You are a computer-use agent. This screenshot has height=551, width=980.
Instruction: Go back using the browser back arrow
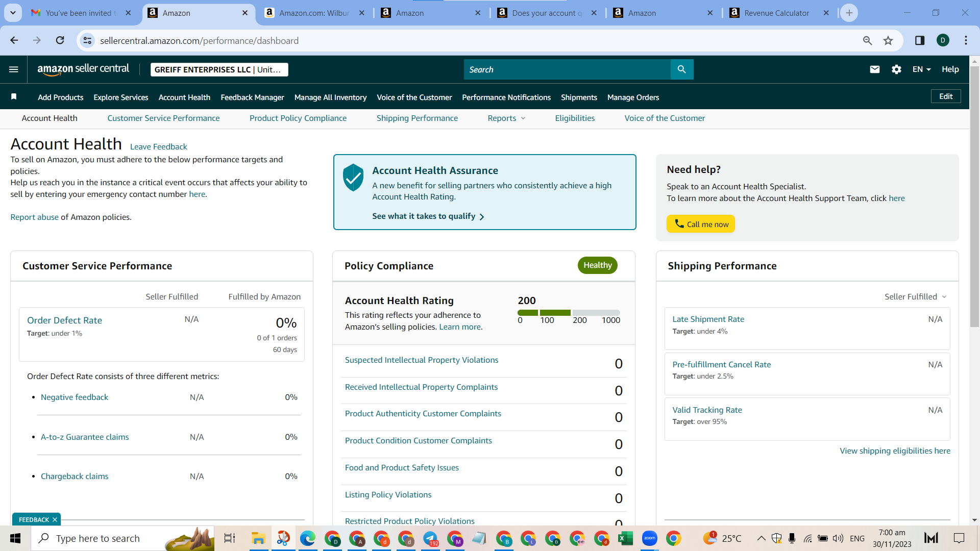(14, 40)
